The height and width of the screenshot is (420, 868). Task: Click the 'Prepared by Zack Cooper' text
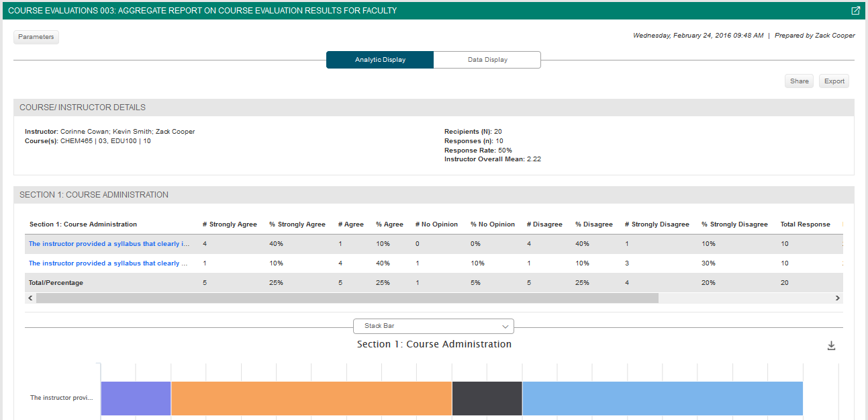tap(815, 36)
